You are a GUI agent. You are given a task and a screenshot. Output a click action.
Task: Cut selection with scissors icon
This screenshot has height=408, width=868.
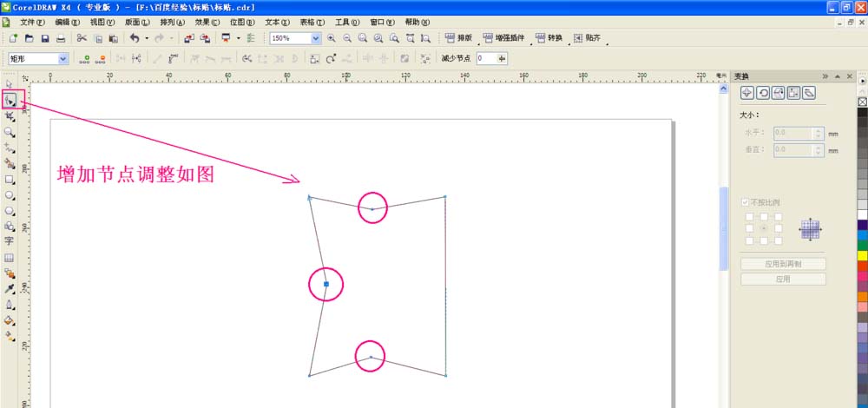tap(82, 38)
